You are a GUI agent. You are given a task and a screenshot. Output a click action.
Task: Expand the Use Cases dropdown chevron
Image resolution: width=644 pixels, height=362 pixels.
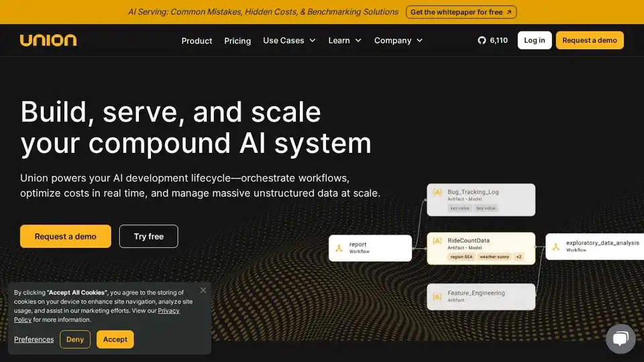[313, 40]
